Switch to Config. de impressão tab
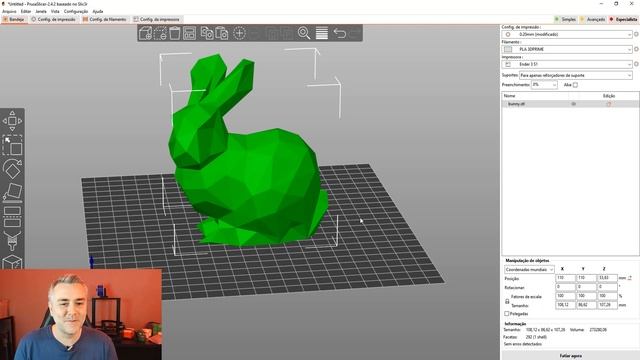This screenshot has height=360, width=640. click(x=53, y=19)
